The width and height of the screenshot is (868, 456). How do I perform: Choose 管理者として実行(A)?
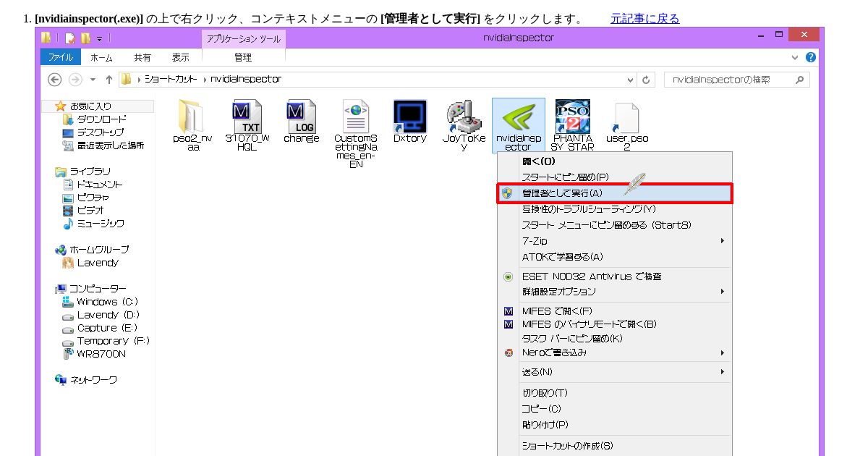[615, 193]
